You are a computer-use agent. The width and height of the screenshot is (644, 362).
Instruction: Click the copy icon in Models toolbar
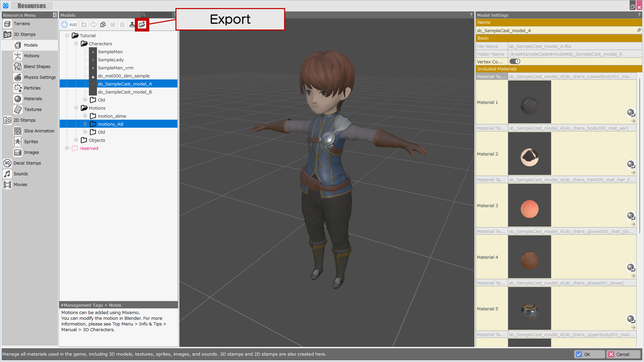pos(103,24)
